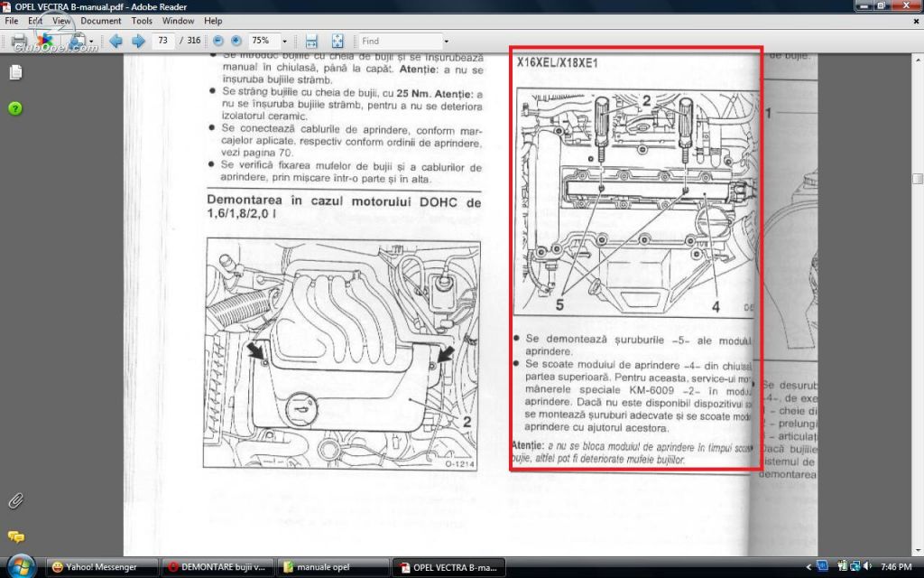Click the bold '25 Nm' torque text
This screenshot has width=924, height=578.
click(x=411, y=94)
